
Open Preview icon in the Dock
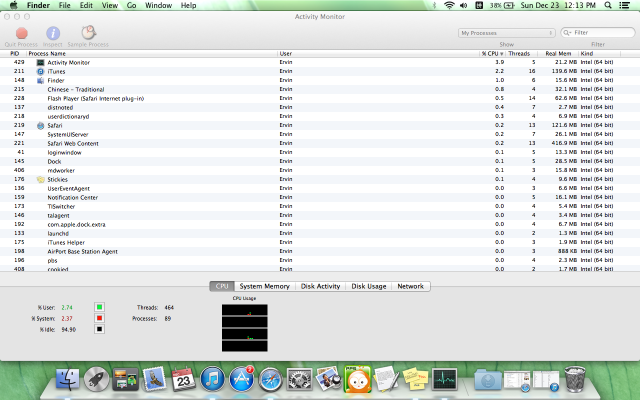pos(328,379)
